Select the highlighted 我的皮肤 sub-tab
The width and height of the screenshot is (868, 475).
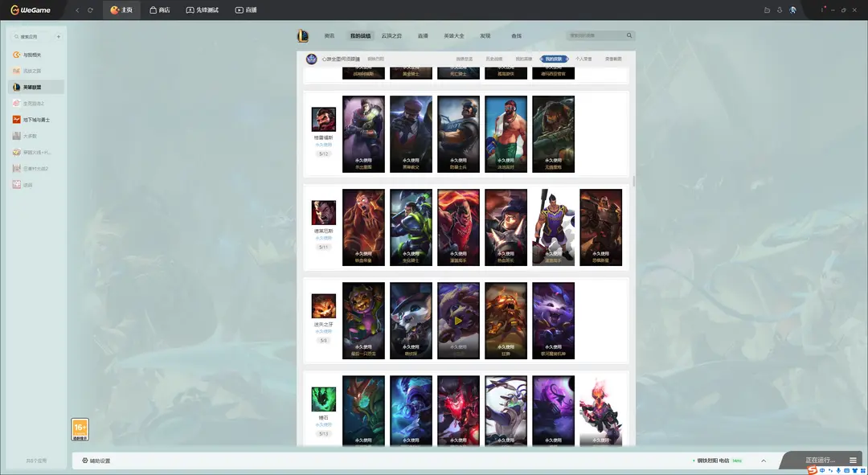[x=554, y=59]
